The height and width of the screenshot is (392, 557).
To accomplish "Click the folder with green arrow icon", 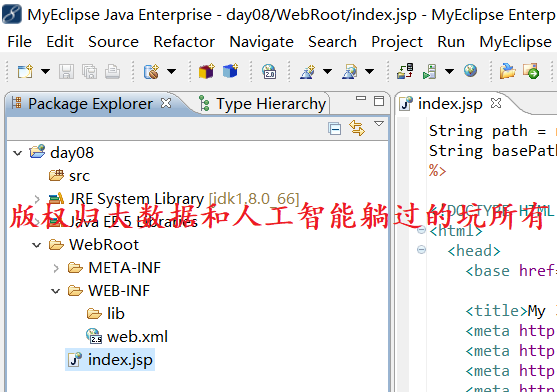I will (531, 71).
